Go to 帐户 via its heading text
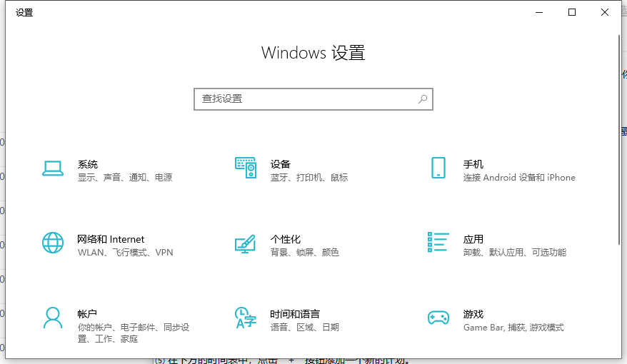This screenshot has height=364, width=627. 87,314
